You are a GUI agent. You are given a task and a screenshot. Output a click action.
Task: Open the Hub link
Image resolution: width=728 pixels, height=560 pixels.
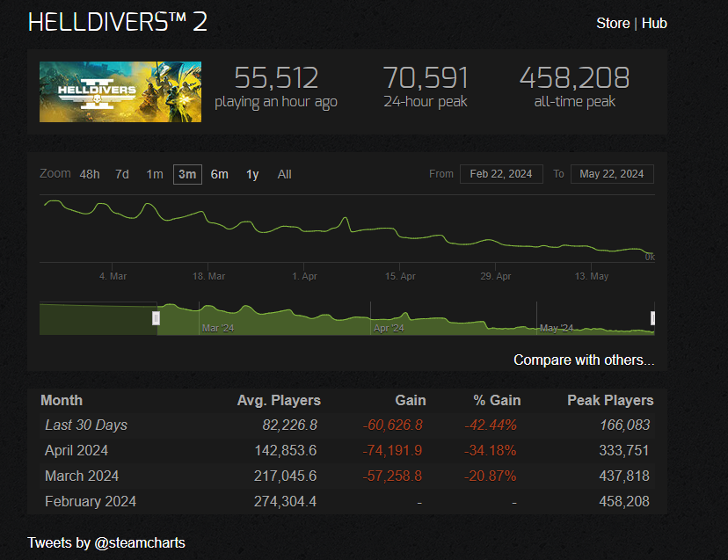654,23
